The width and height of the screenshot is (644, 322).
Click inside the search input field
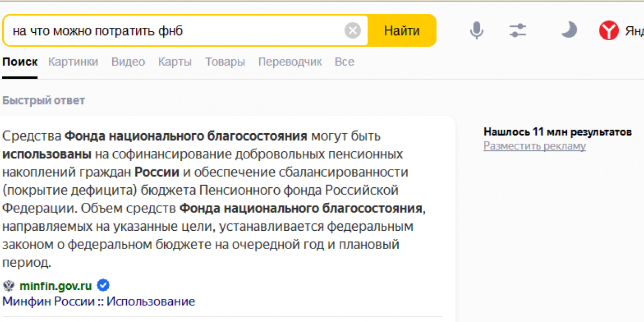pos(161,30)
